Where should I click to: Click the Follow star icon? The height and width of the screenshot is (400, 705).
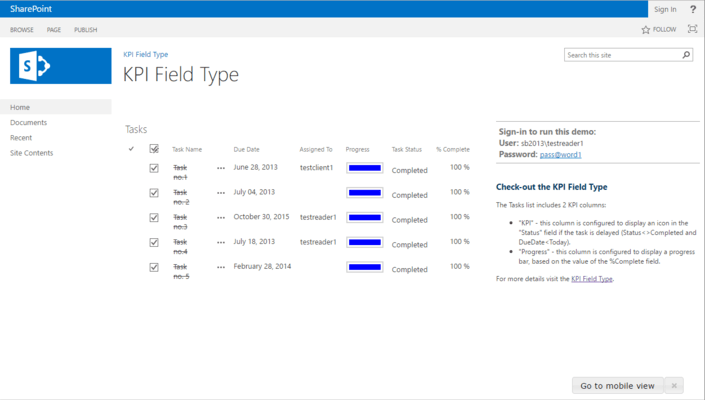(x=646, y=30)
